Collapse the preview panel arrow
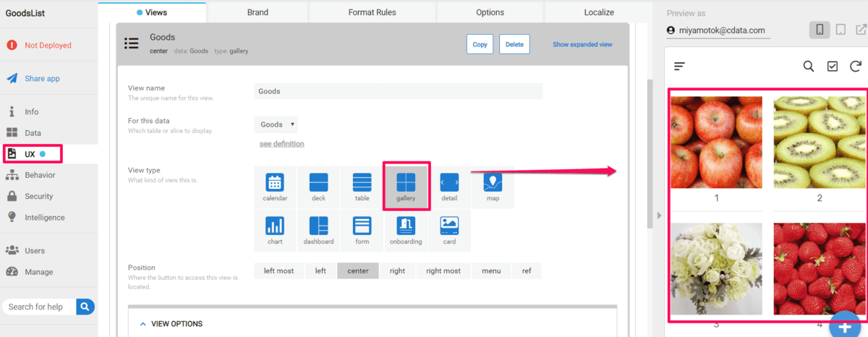The image size is (868, 337). click(658, 215)
